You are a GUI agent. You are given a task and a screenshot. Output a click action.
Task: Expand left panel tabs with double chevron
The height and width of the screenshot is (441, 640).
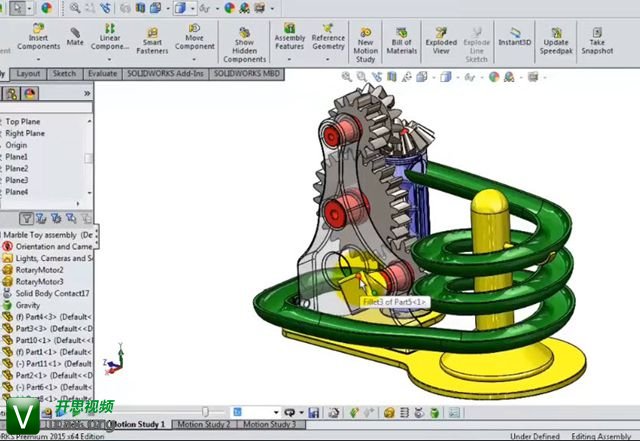tap(87, 94)
